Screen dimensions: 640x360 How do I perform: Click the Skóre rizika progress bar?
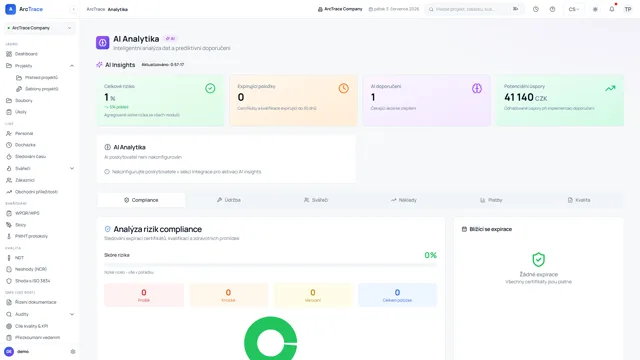click(x=270, y=264)
